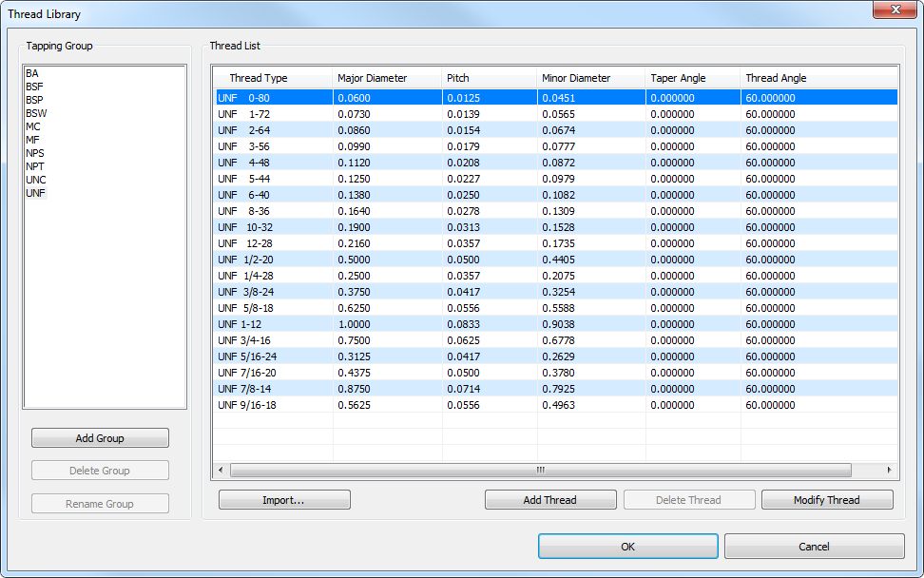Click the Modify Thread button
924x578 pixels.
pos(827,500)
